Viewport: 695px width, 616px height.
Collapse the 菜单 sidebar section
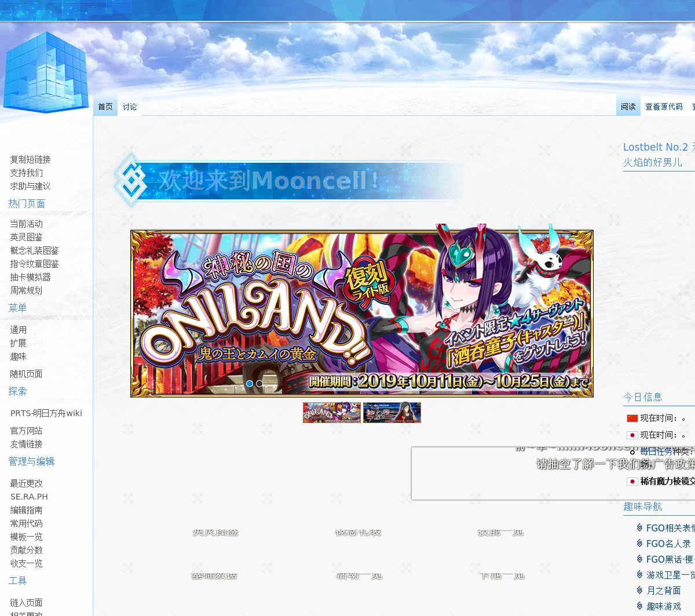(x=17, y=308)
